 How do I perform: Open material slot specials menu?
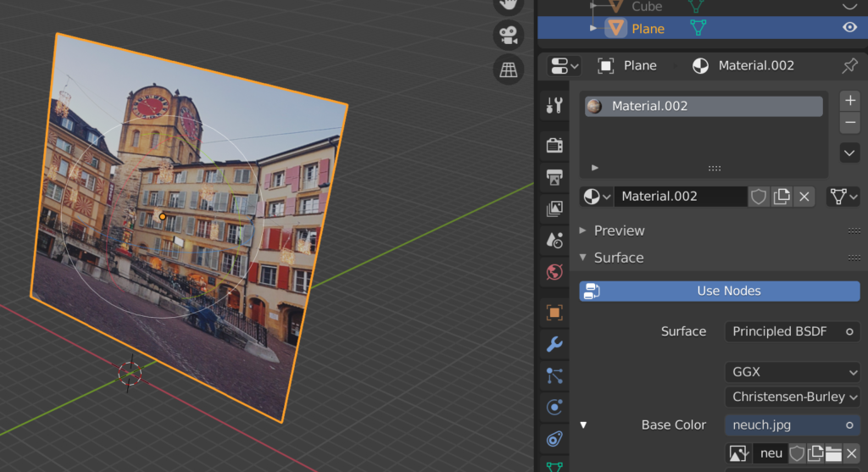(x=849, y=153)
